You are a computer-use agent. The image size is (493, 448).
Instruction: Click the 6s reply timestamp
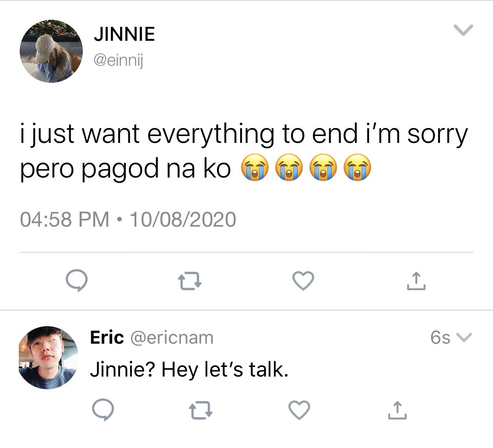pos(440,337)
